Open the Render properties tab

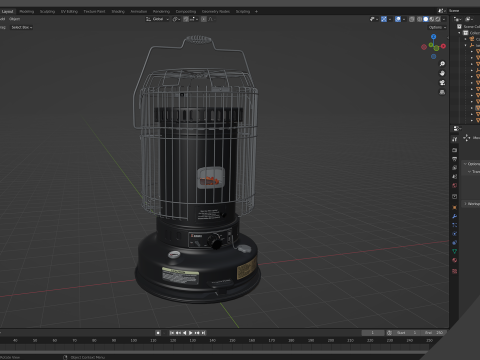pyautogui.click(x=455, y=150)
